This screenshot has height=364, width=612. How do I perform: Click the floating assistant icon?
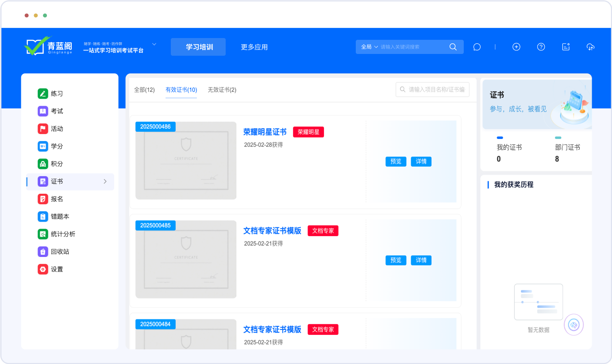[x=574, y=325]
